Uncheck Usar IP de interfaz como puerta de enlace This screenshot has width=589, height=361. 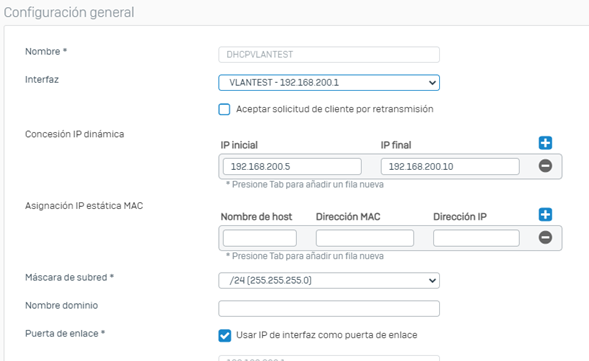pyautogui.click(x=225, y=335)
